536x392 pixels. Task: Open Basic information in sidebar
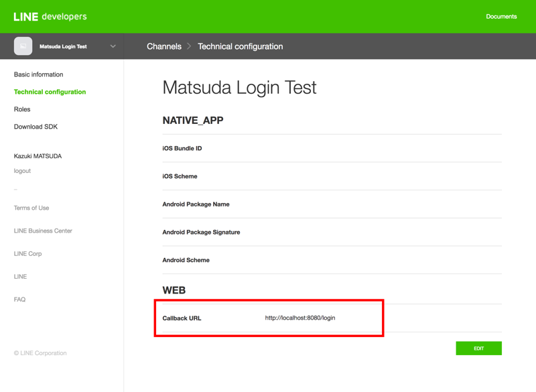tap(39, 74)
